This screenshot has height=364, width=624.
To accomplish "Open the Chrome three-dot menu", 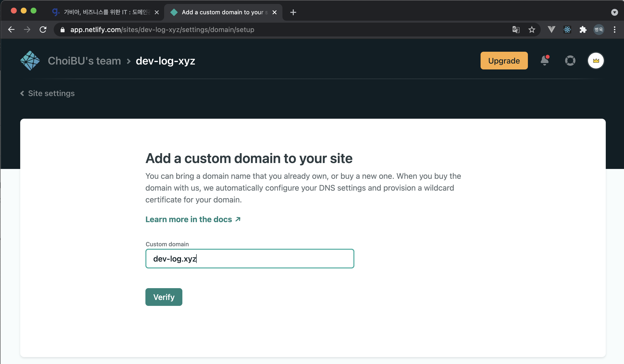I will (614, 30).
